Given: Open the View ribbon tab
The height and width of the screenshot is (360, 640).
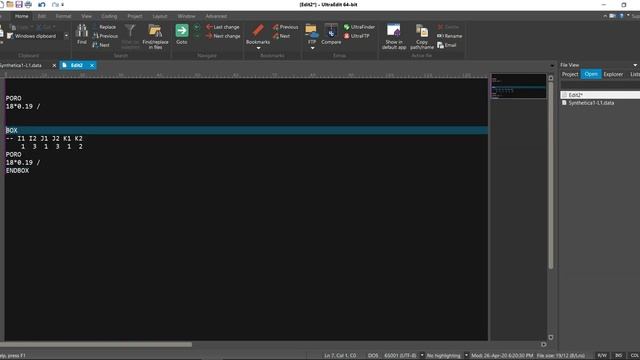Looking at the screenshot, I should pyautogui.click(x=86, y=16).
